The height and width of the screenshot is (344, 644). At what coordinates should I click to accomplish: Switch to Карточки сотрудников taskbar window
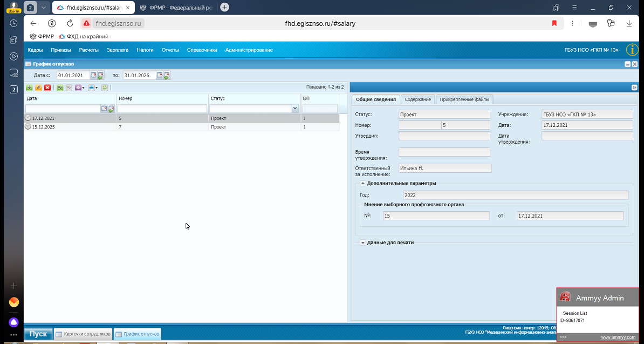83,334
